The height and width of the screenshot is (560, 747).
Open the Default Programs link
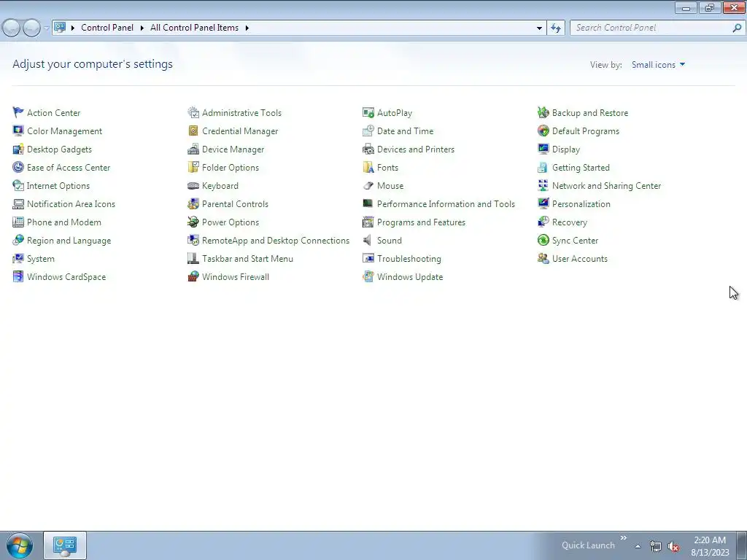[x=586, y=131]
